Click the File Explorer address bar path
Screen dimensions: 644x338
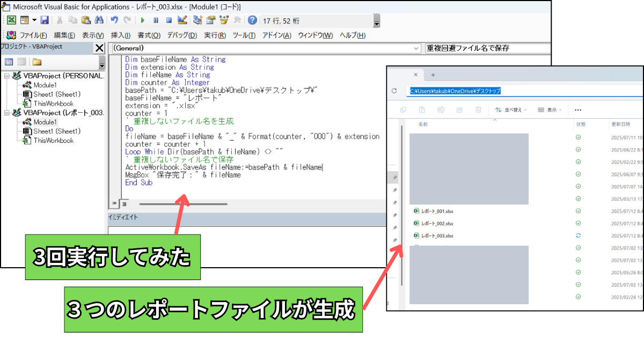(455, 91)
